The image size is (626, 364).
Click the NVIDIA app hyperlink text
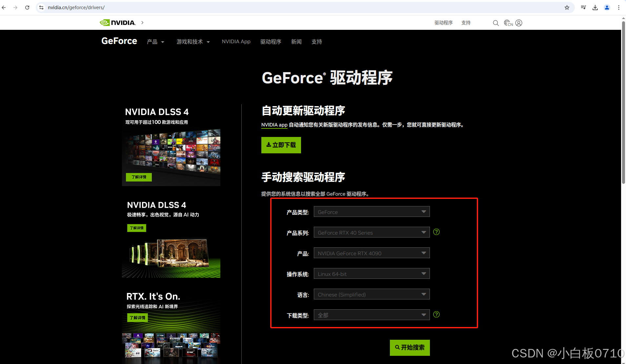point(274,125)
